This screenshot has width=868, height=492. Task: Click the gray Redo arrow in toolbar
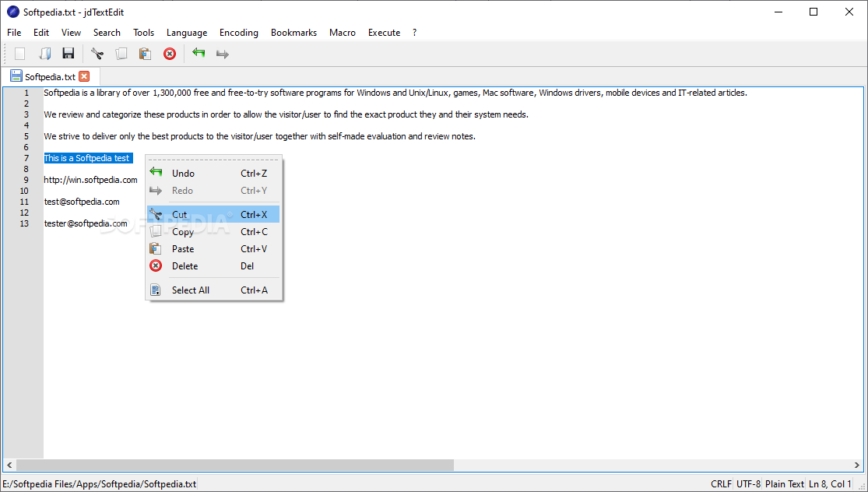[x=223, y=54]
